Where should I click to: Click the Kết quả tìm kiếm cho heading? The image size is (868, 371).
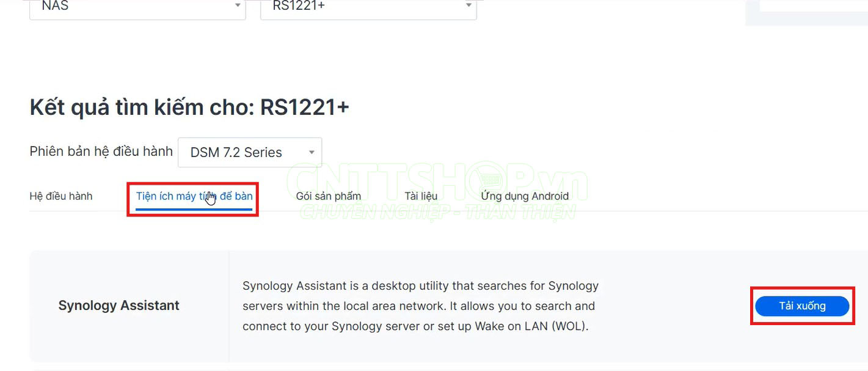pos(189,108)
